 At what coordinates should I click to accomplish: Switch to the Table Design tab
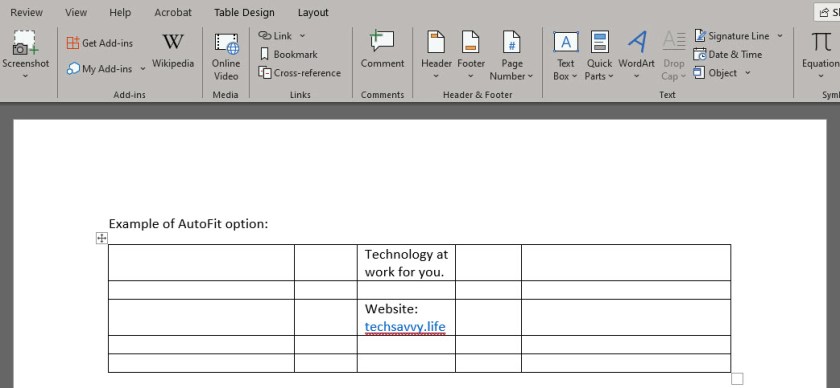(244, 12)
